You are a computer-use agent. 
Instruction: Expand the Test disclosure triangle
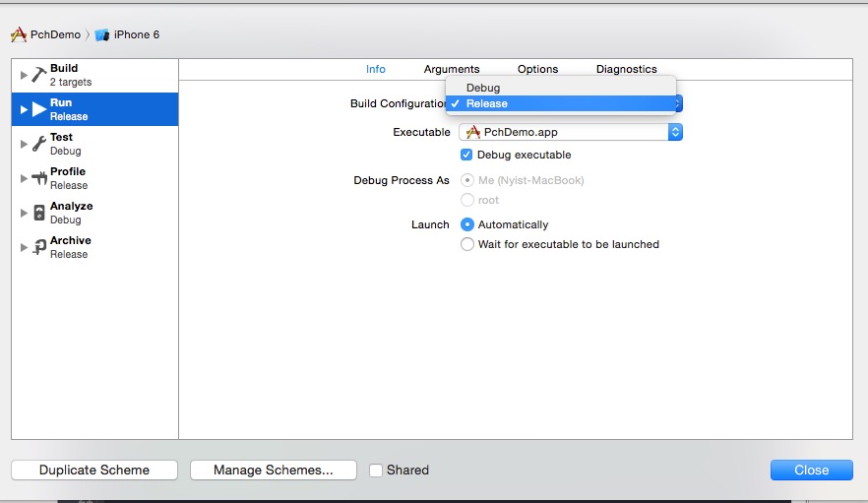[x=25, y=144]
